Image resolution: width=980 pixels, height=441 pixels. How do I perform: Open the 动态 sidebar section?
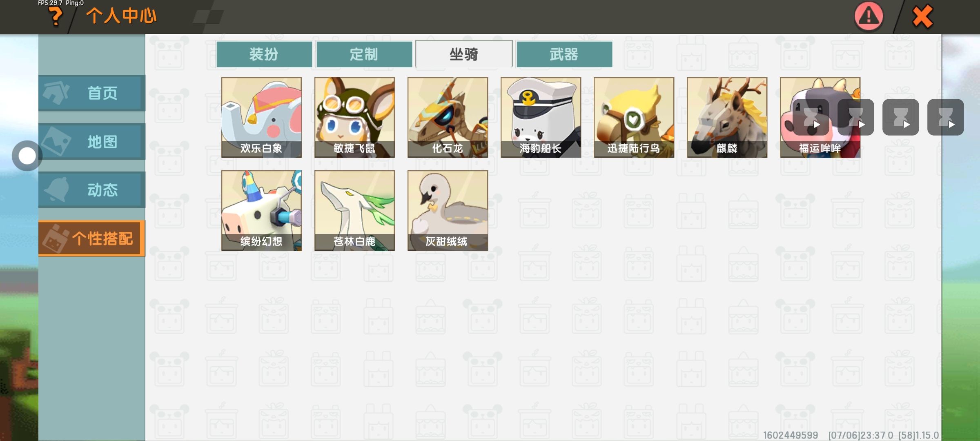tap(92, 190)
